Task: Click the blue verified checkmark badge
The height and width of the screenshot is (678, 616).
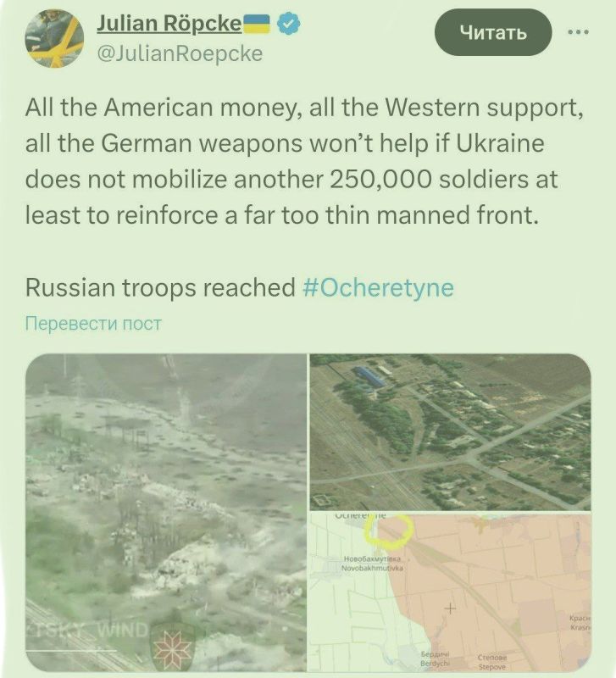Action: point(288,24)
